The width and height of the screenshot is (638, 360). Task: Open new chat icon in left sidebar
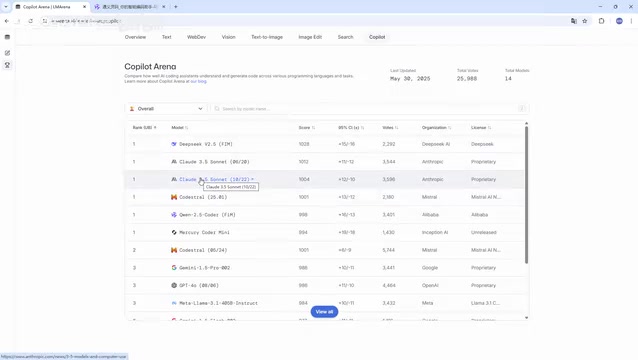(x=7, y=53)
